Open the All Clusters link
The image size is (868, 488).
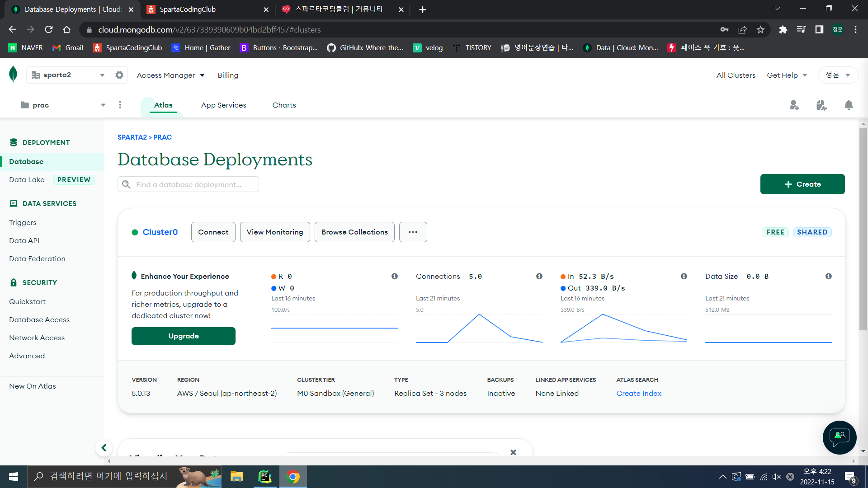(x=736, y=75)
